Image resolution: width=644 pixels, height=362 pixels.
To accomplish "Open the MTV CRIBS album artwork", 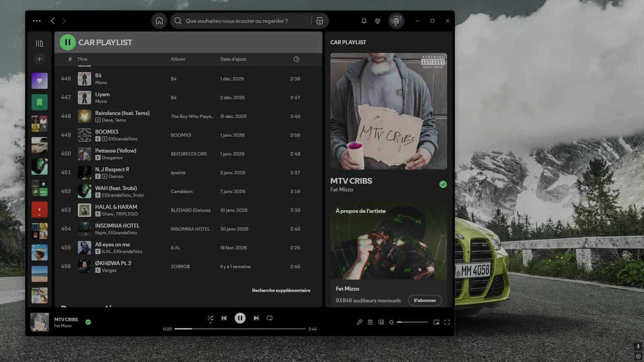I will (x=388, y=111).
